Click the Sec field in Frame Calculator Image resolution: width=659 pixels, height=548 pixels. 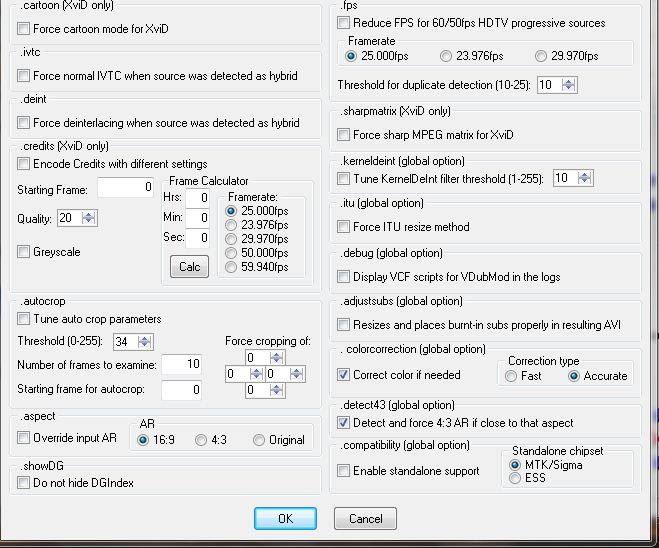click(198, 237)
